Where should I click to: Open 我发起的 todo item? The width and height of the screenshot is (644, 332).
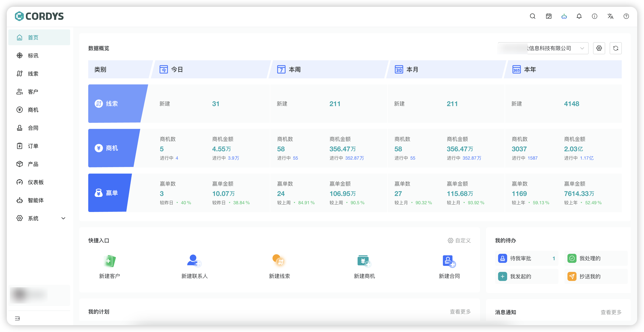click(x=527, y=276)
